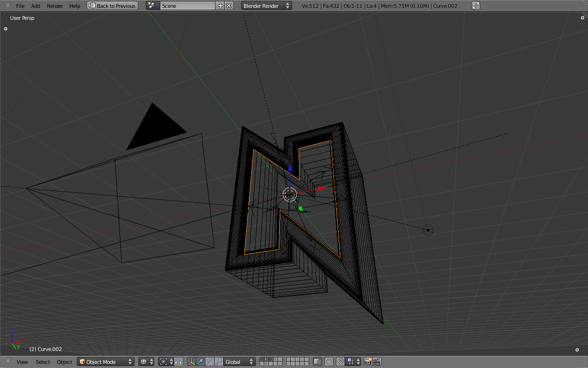Open the Render menu
This screenshot has height=368, width=588.
pyautogui.click(x=55, y=6)
